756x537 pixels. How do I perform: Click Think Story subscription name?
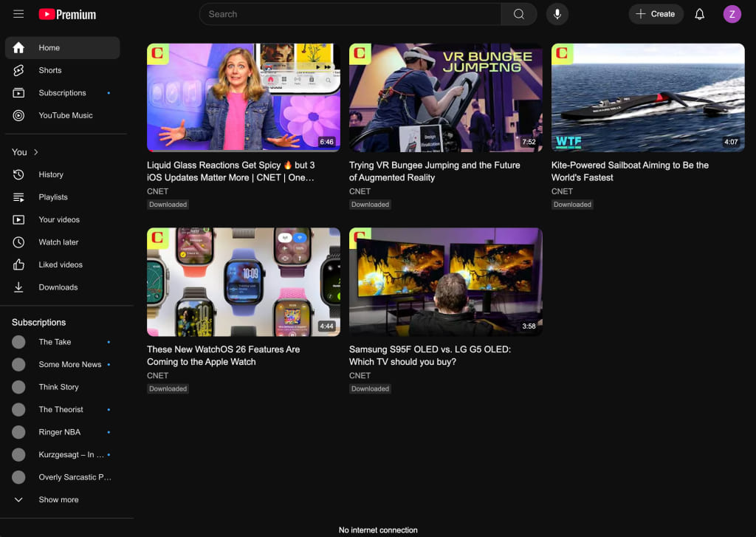point(58,387)
